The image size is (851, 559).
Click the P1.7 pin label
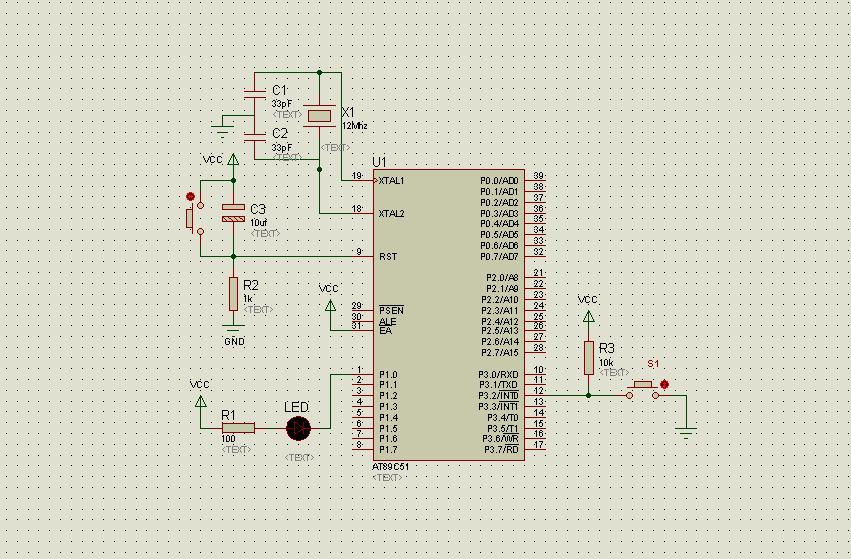pos(388,449)
